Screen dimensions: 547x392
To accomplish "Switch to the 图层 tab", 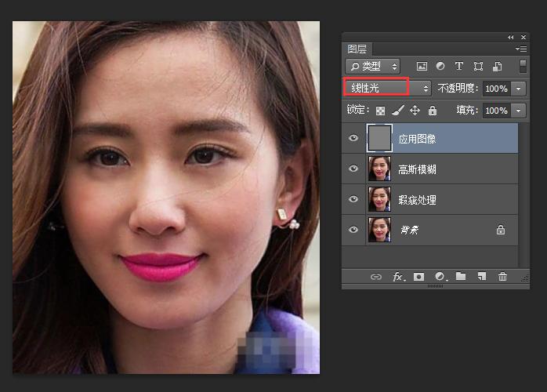I will [357, 49].
